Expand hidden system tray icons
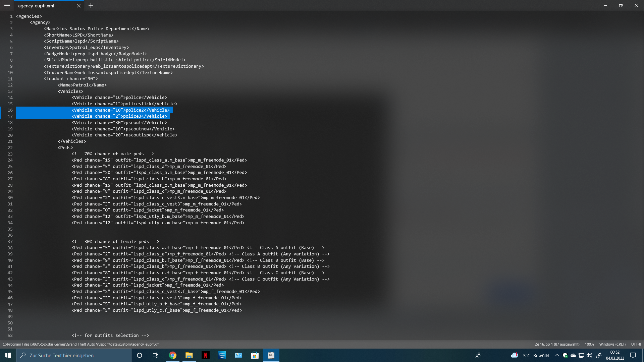 (557, 355)
